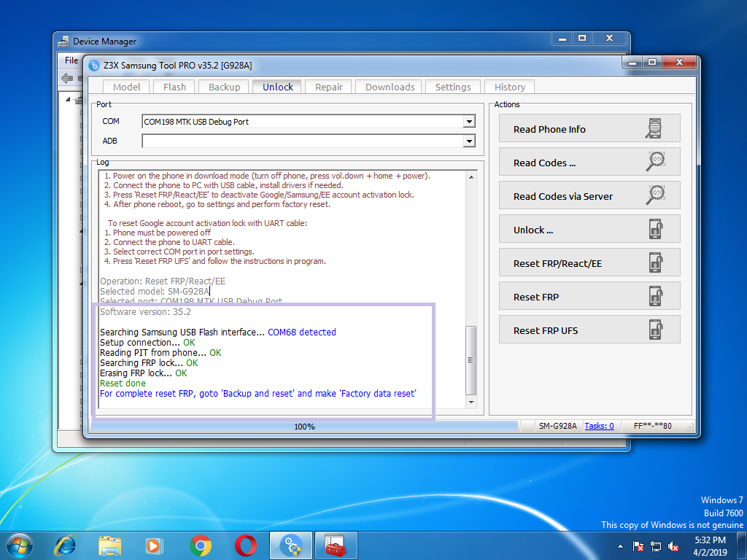Open the media player taskbar icon

(155, 545)
